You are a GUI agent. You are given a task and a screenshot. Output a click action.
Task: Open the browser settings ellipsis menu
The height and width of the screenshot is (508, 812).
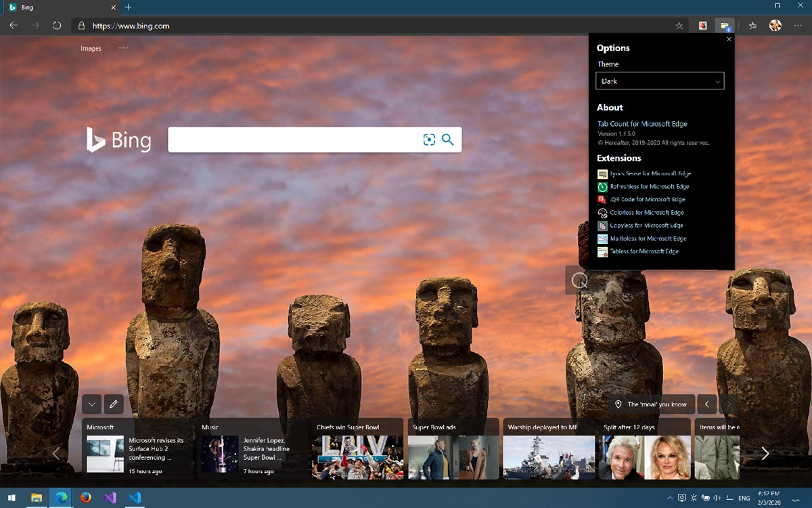click(x=798, y=25)
